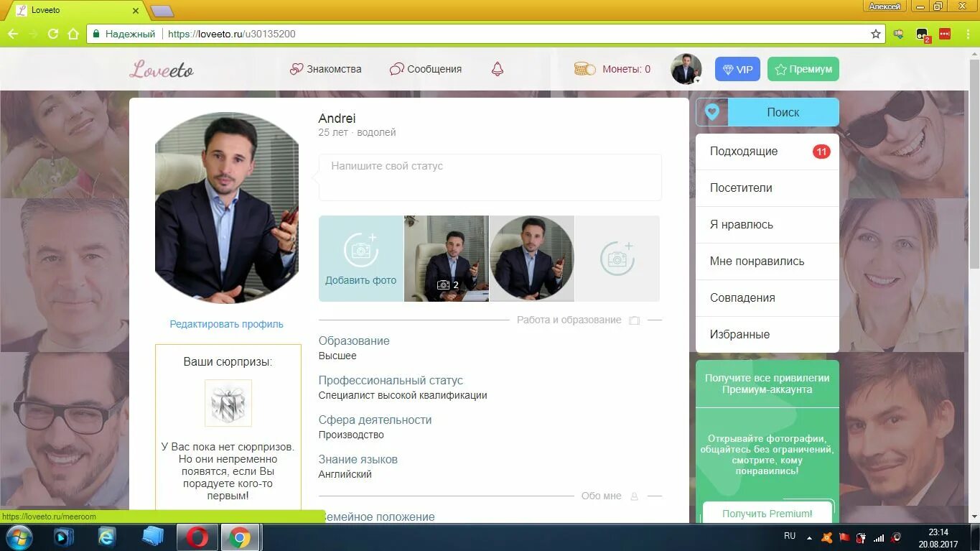Click the blue VIP button
980x551 pixels.
[x=737, y=69]
